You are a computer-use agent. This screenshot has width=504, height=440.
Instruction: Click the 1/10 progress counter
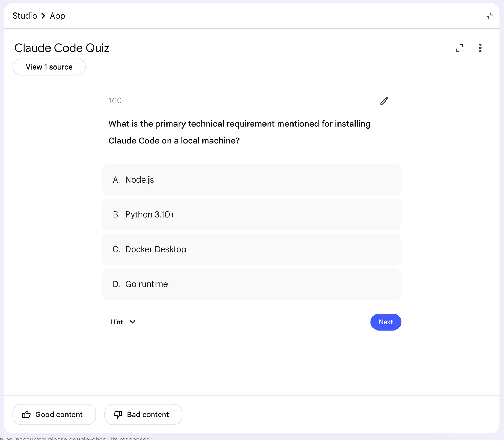115,100
